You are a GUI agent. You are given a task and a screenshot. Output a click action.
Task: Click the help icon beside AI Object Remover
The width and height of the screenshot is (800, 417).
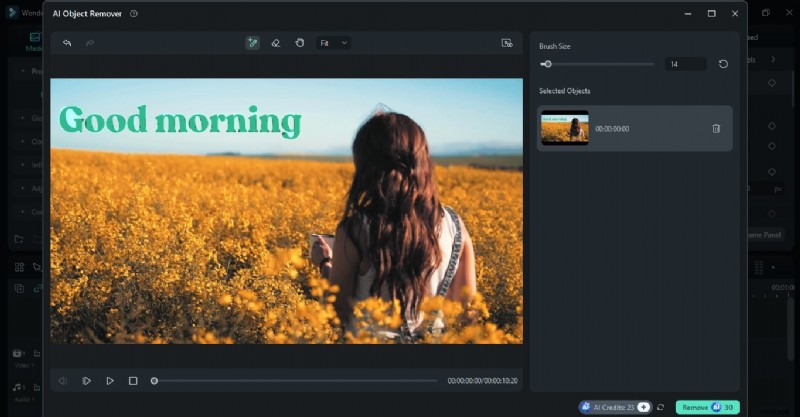(x=134, y=14)
